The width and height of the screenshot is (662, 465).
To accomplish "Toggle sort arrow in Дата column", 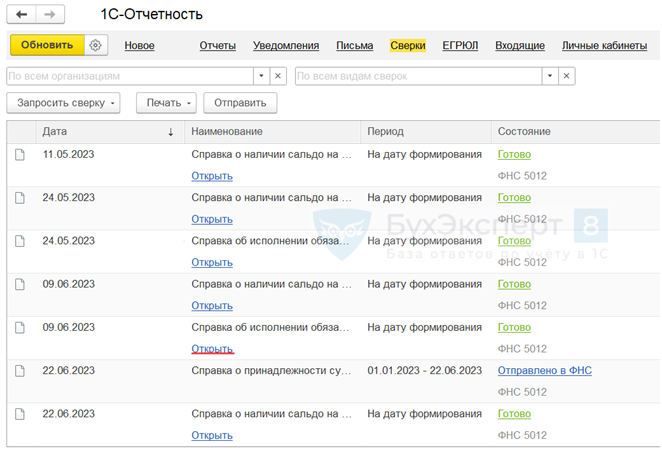I will click(171, 132).
